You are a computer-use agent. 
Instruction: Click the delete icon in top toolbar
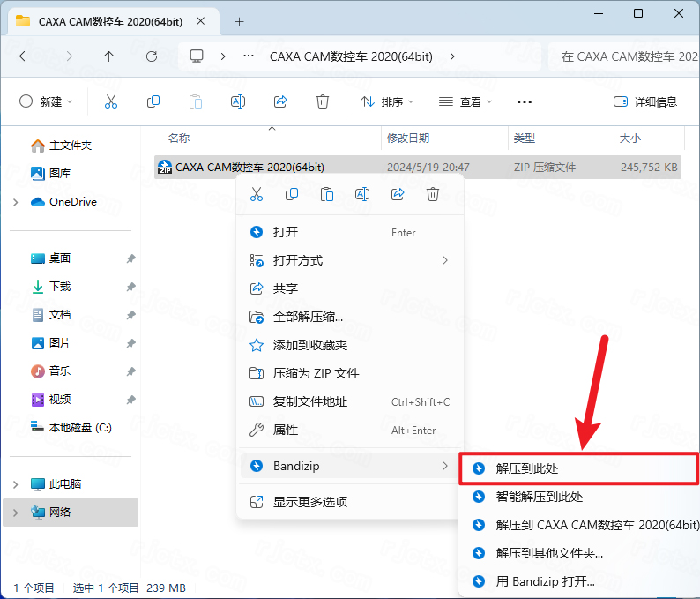point(323,101)
